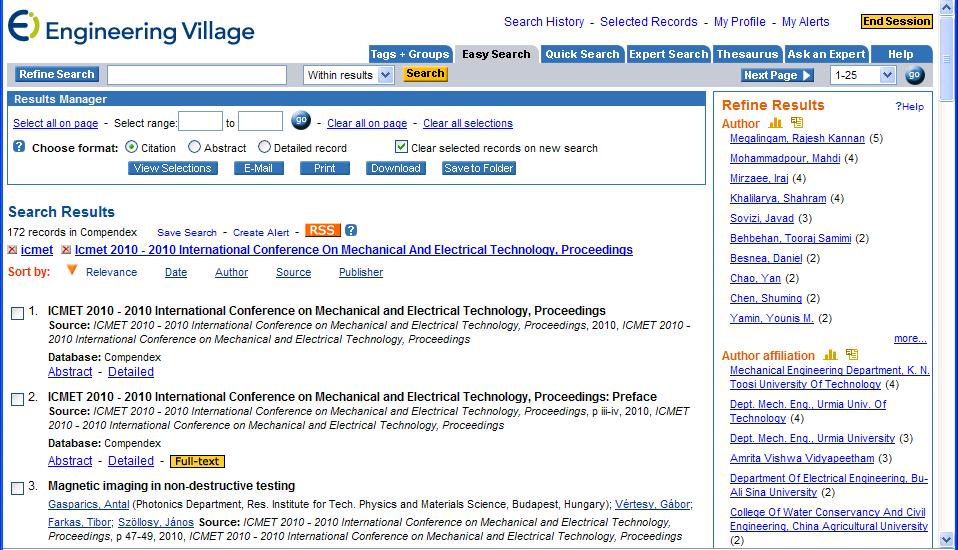Open the Ask an Expert tab
Image resolution: width=958 pixels, height=550 pixels.
click(826, 54)
